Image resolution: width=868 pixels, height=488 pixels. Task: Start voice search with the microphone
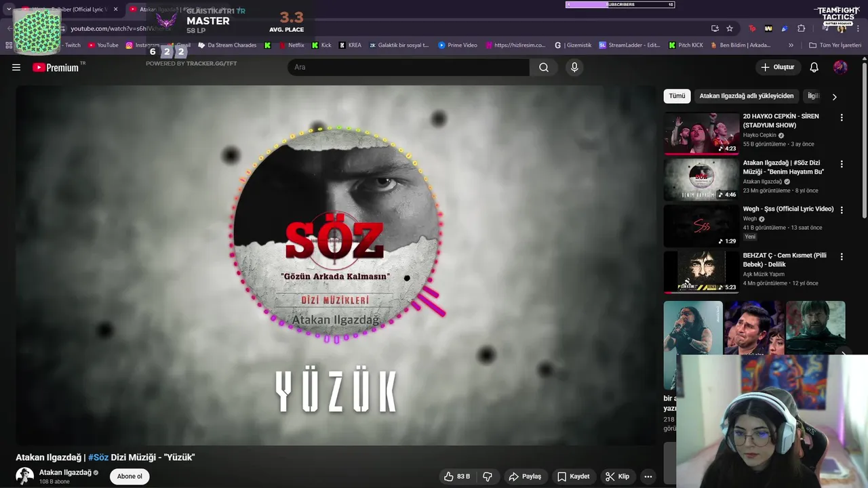click(x=574, y=67)
